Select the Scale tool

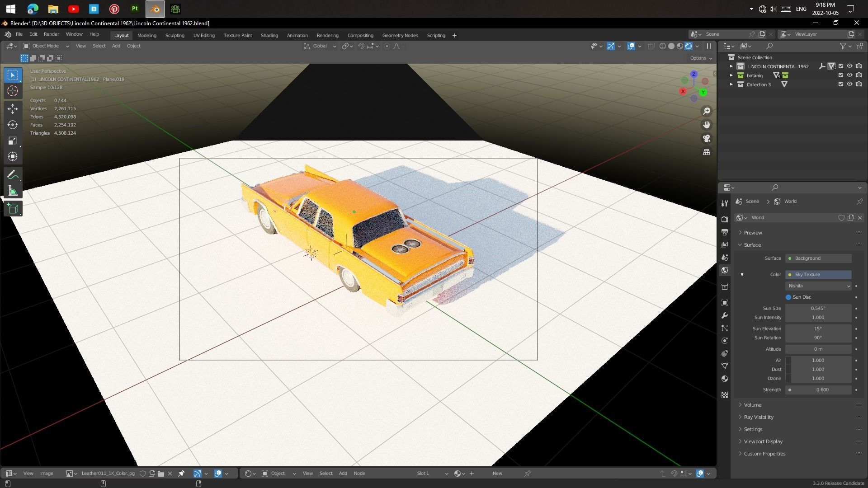(x=13, y=141)
